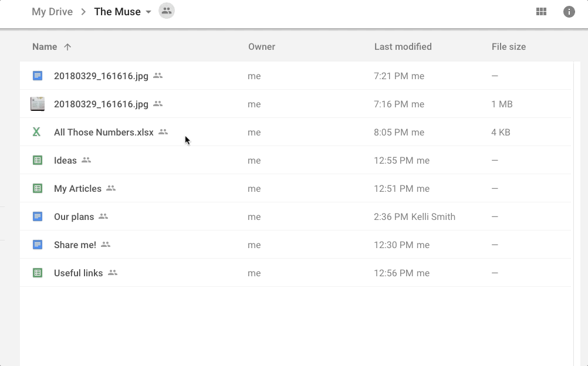Select the Google Docs icon for Share me!
Screen dimensions: 588x366
tap(37, 245)
